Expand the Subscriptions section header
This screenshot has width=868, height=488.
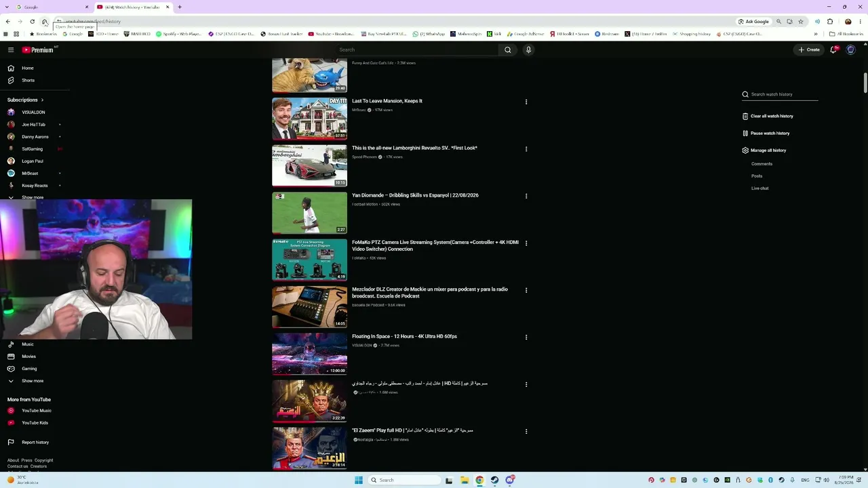pos(26,100)
